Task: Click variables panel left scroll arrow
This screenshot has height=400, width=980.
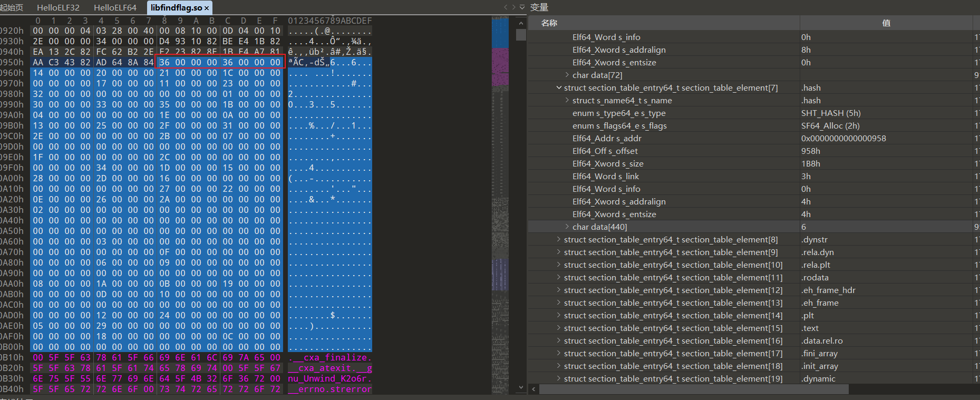Action: pyautogui.click(x=533, y=389)
